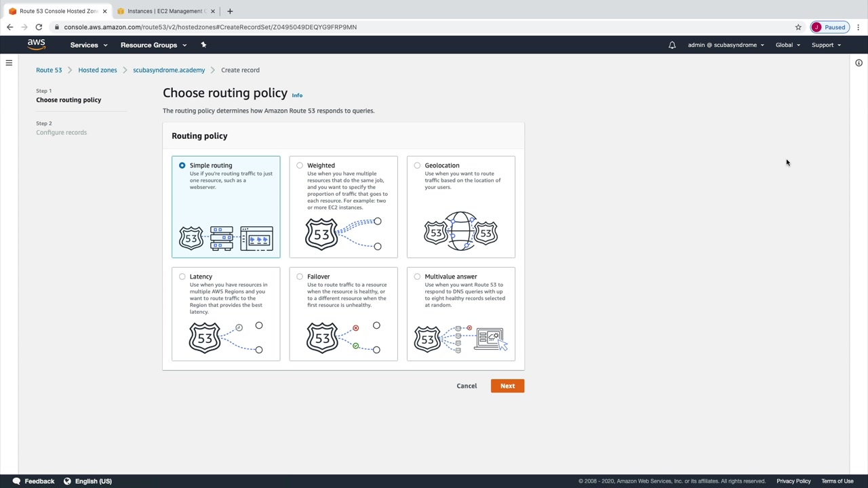Switch to the Instances EC2 Management tab
Viewport: 868px width, 488px height.
[x=165, y=11]
